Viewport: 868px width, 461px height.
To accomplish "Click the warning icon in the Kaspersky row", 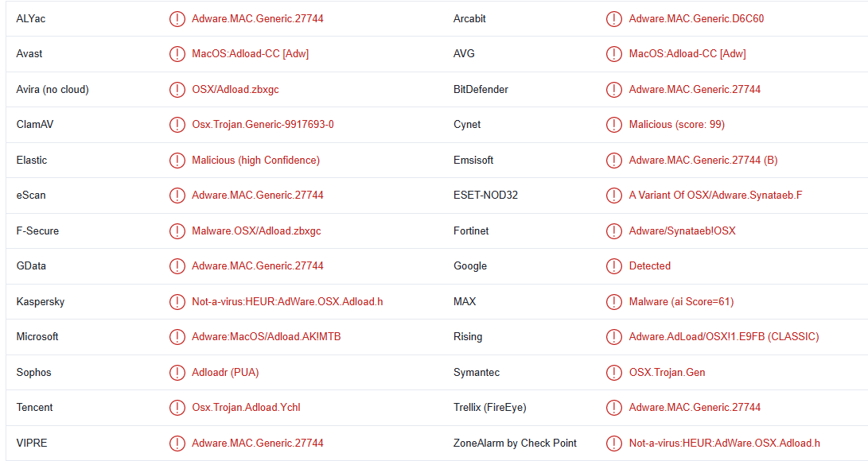I will 177,302.
